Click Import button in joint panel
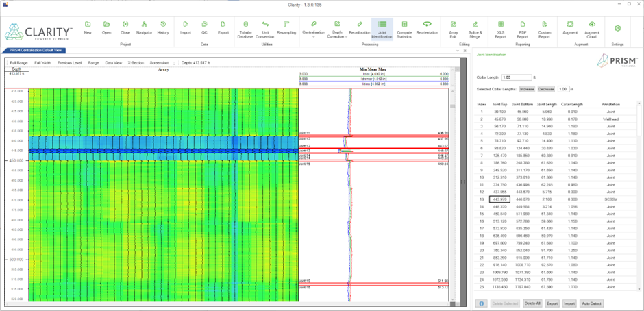Viewport: 644px width, 311px height. pyautogui.click(x=569, y=303)
